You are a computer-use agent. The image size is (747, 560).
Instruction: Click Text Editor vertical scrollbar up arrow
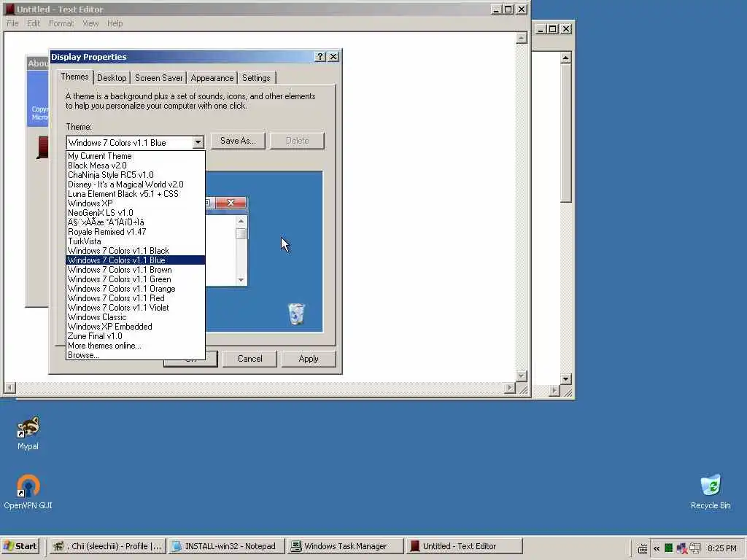(522, 38)
